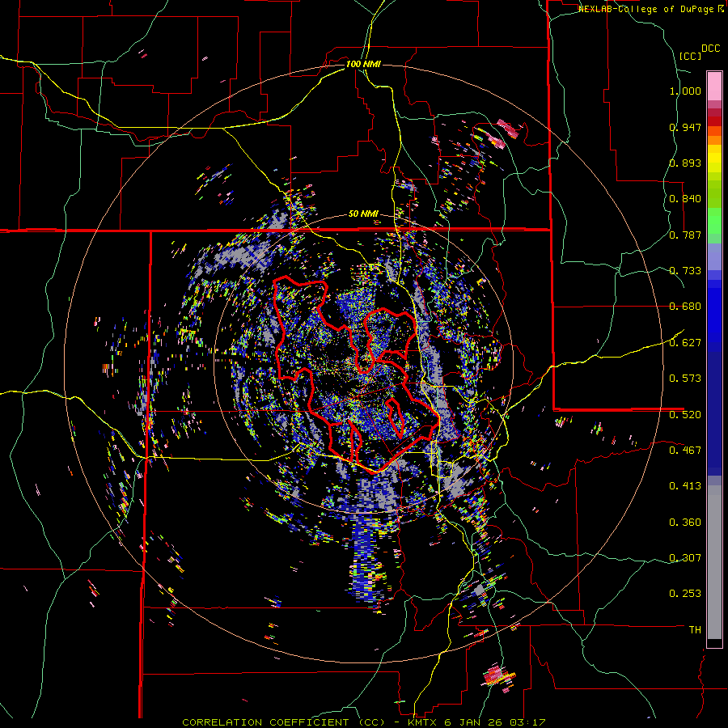The width and height of the screenshot is (728, 728).
Task: Click the [CC] units label
Action: pos(690,56)
